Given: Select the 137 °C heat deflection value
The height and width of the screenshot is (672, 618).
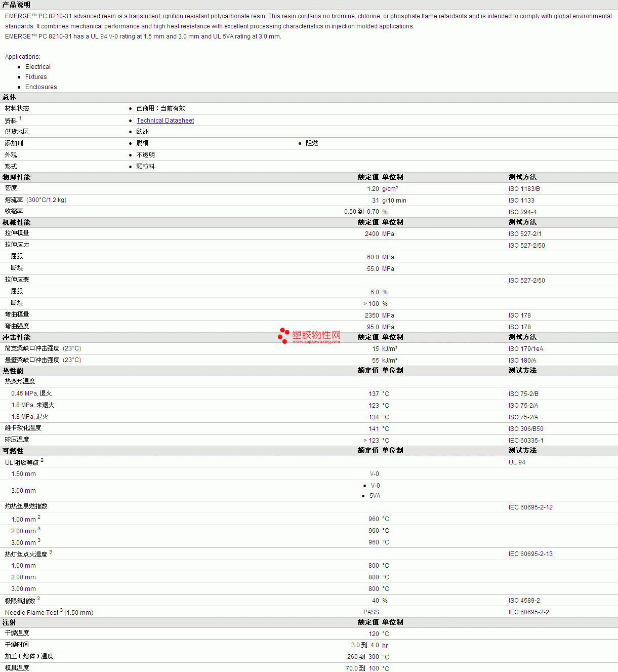Looking at the screenshot, I should click(379, 394).
